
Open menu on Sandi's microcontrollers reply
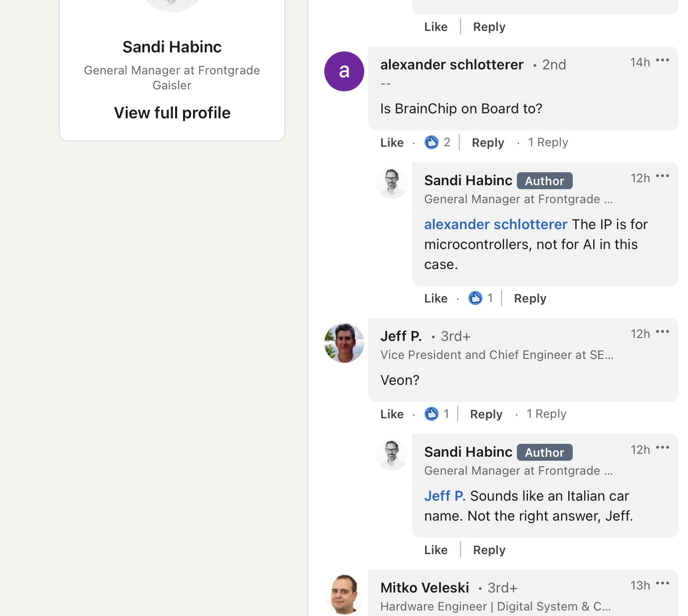click(x=663, y=176)
